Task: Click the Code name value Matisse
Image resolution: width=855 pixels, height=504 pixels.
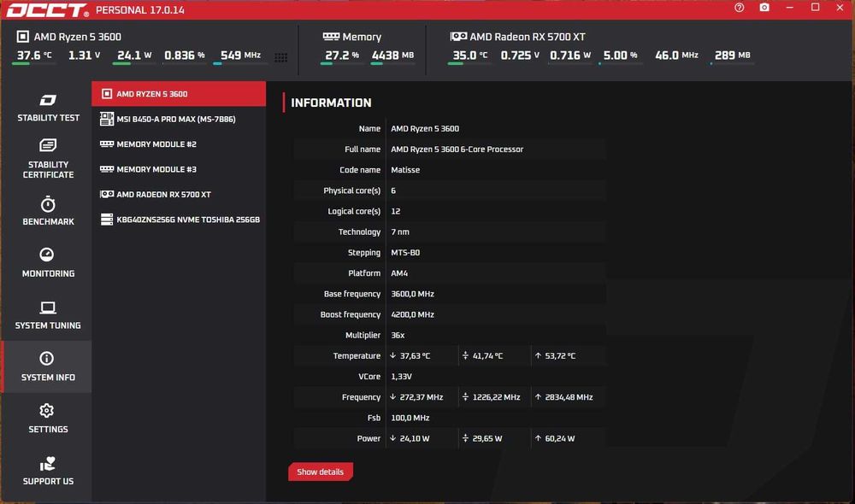Action: tap(405, 170)
